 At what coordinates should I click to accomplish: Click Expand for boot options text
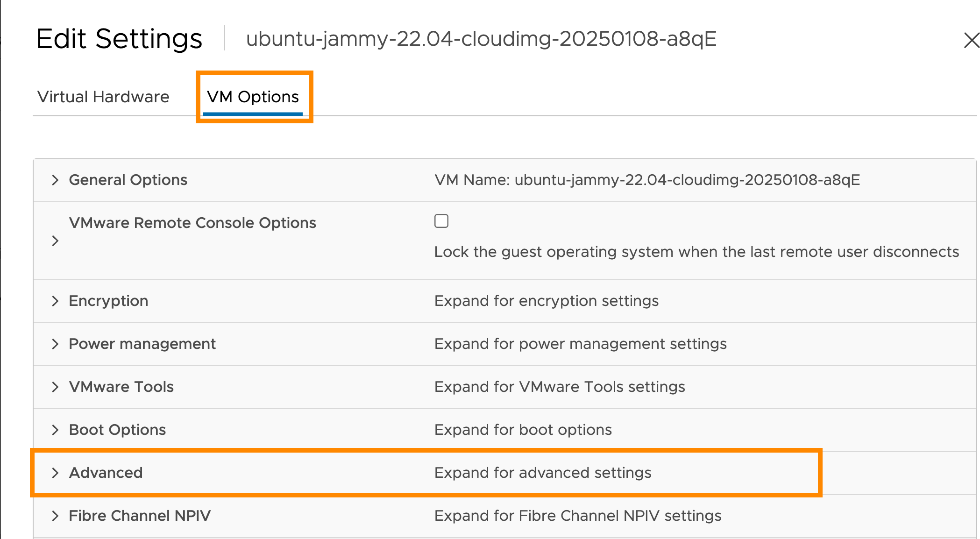click(x=523, y=430)
